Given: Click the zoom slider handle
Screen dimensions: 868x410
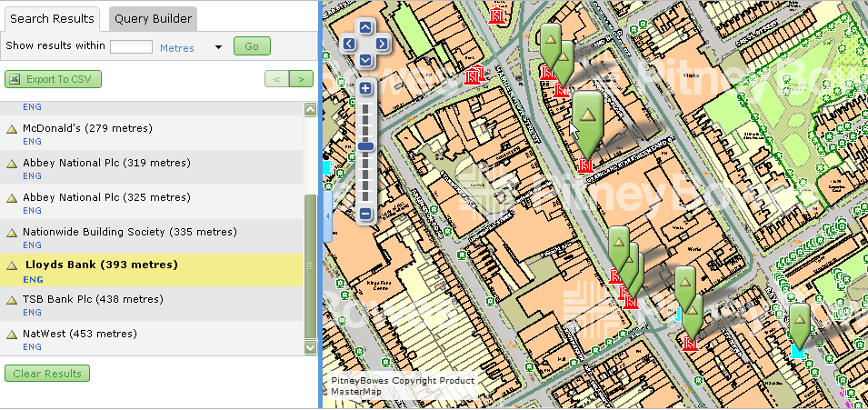Looking at the screenshot, I should [x=365, y=146].
